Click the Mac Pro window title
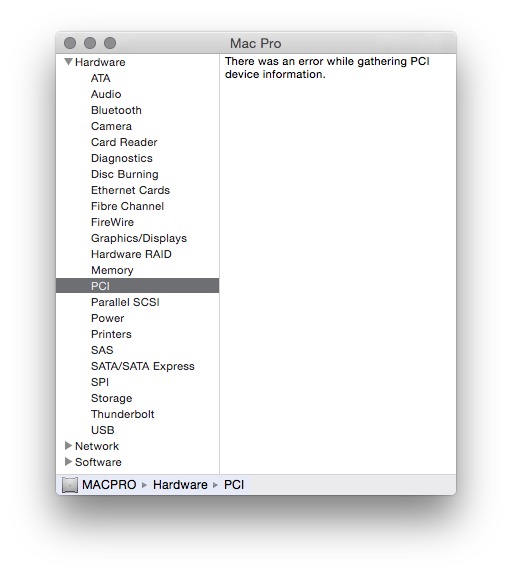Image resolution: width=512 pixels, height=575 pixels. [256, 43]
